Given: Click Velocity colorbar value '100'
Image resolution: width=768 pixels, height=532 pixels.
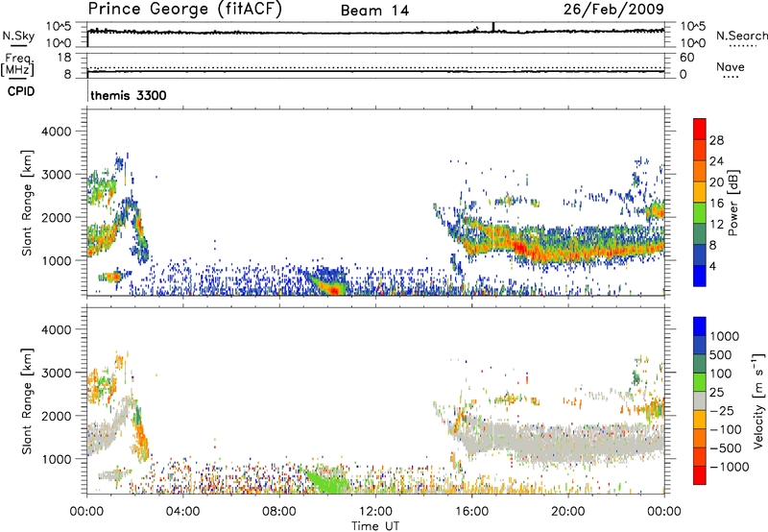Looking at the screenshot, I should coord(721,374).
